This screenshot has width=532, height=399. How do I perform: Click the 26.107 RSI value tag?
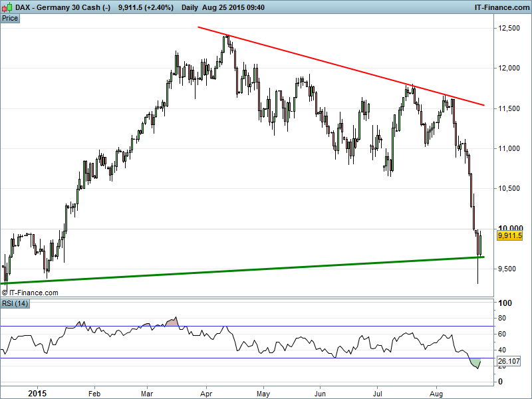(x=508, y=362)
